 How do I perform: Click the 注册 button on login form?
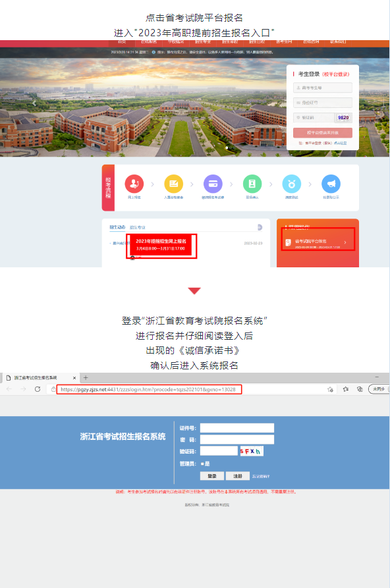click(238, 476)
